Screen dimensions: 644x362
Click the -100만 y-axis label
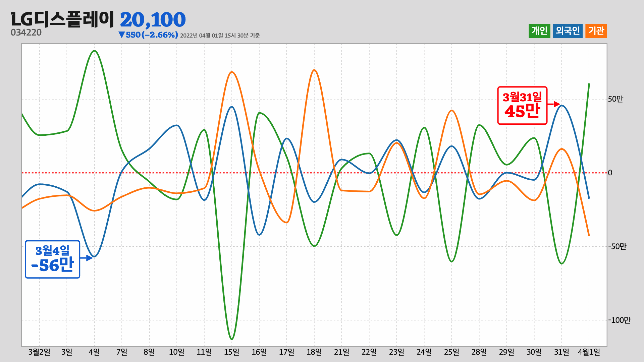click(x=619, y=320)
